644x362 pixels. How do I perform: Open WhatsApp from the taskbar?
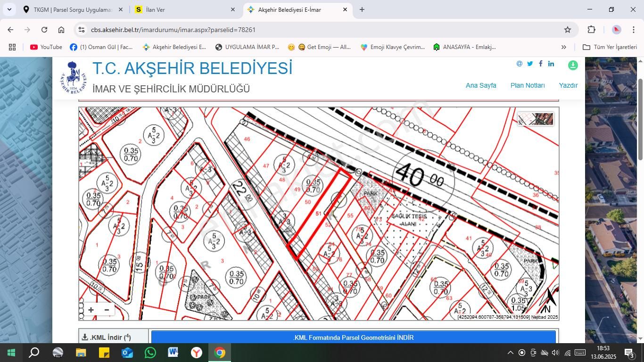click(x=150, y=352)
